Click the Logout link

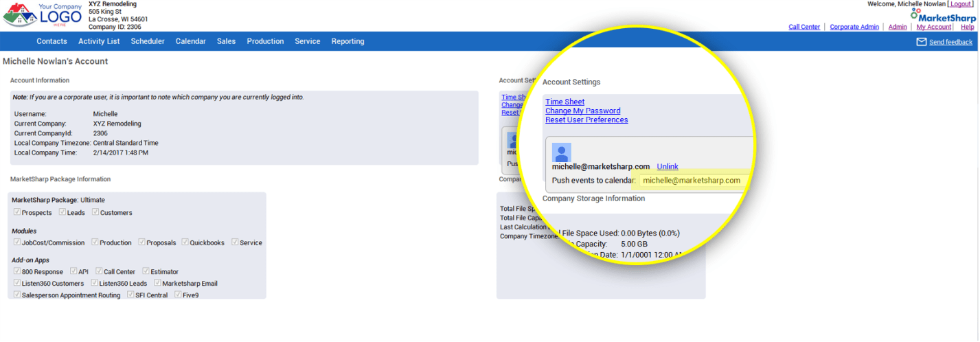(x=961, y=4)
